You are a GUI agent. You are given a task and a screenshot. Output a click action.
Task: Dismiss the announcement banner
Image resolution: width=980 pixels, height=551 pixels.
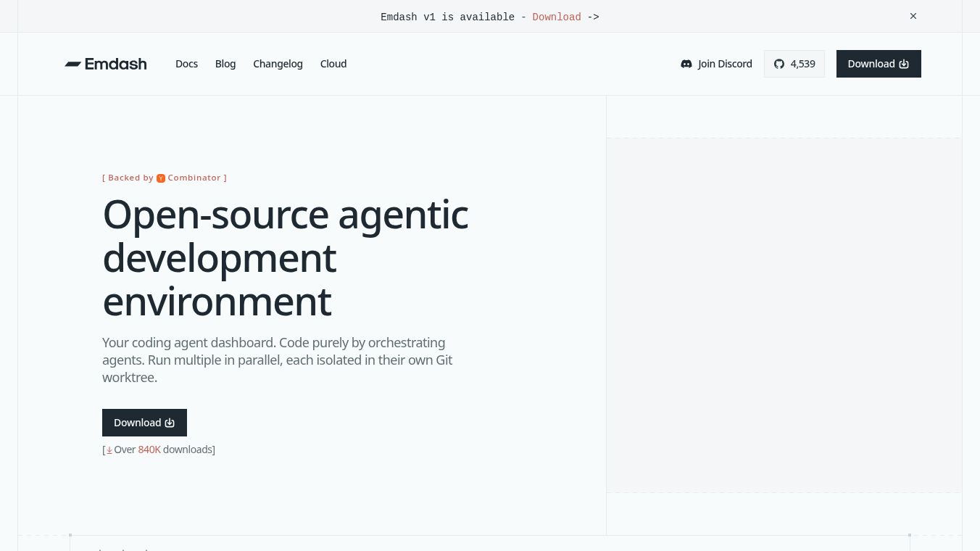[x=913, y=16]
